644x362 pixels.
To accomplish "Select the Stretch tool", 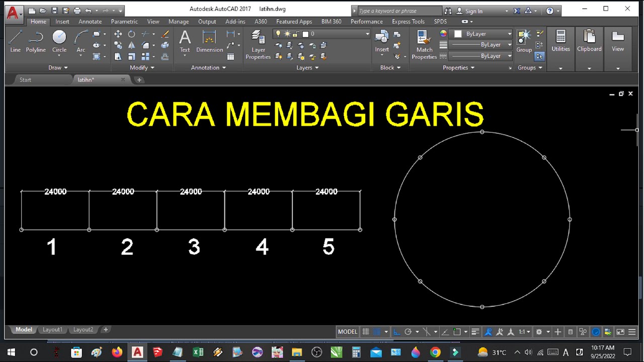I will pos(118,56).
